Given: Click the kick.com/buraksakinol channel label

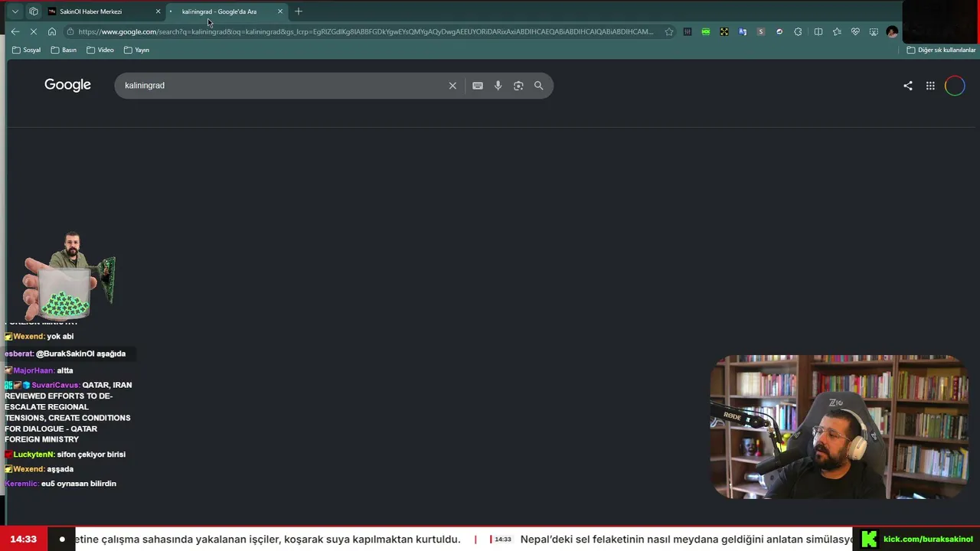Looking at the screenshot, I should click(x=928, y=539).
